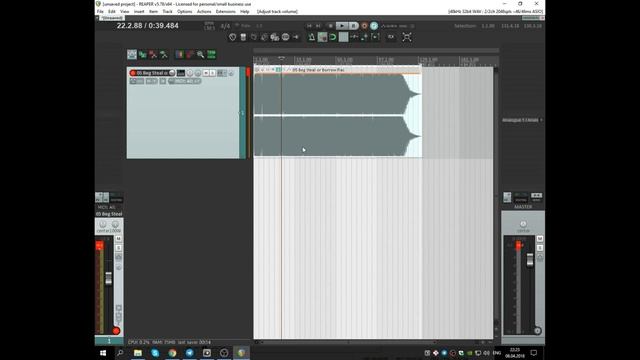Screen dimensions: 640x360
Task: Mute track in mixer strip with M button
Action: [x=118, y=238]
